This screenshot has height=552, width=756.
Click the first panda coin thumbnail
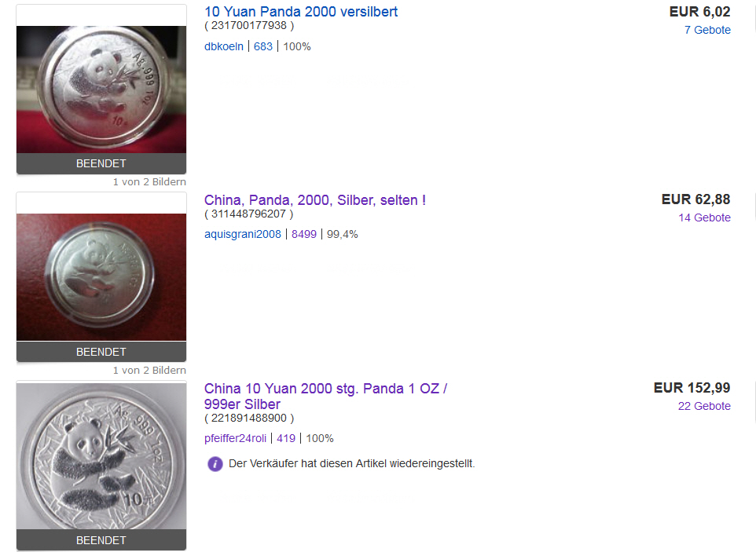coord(101,90)
